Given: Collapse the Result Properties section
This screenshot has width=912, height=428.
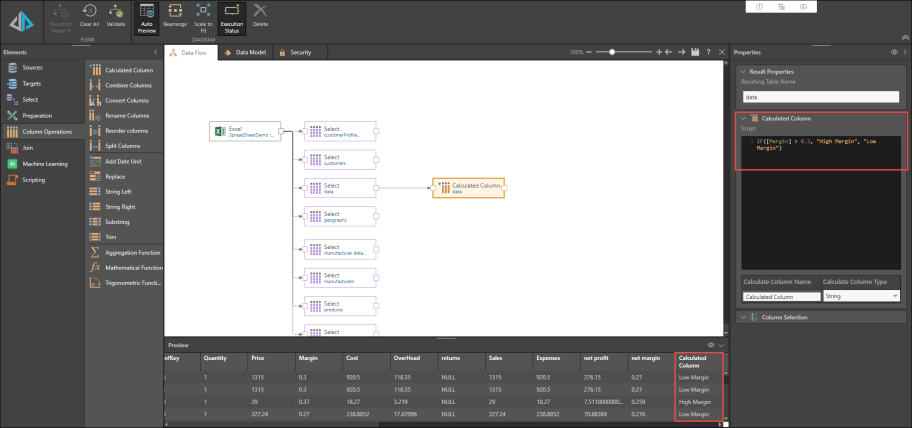Looking at the screenshot, I should (x=742, y=72).
